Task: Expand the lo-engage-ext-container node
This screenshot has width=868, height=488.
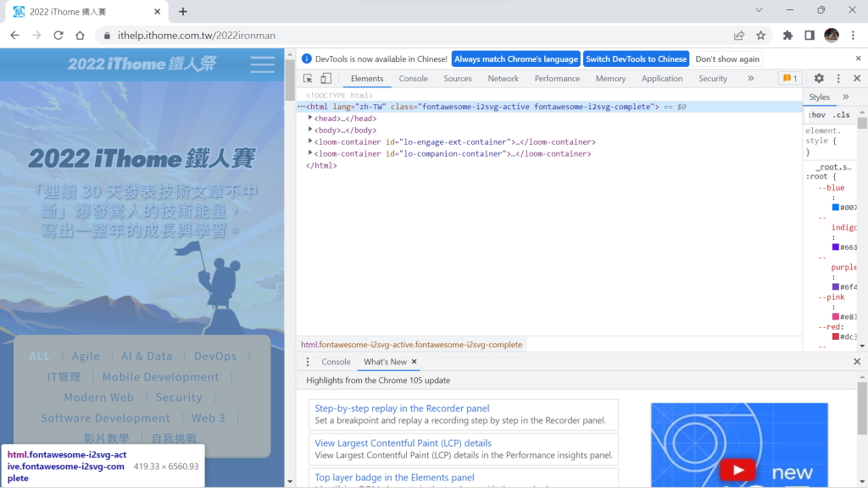Action: coord(310,141)
